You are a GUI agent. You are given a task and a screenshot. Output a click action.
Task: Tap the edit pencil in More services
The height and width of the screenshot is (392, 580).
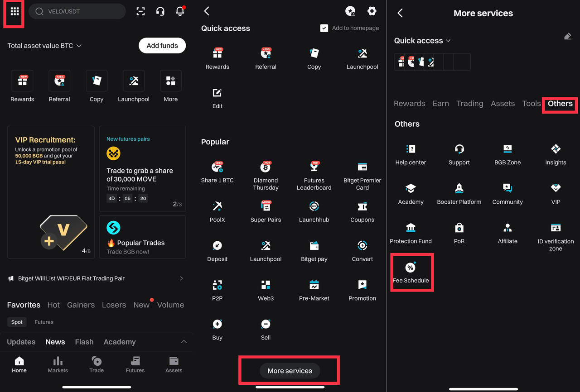click(567, 36)
